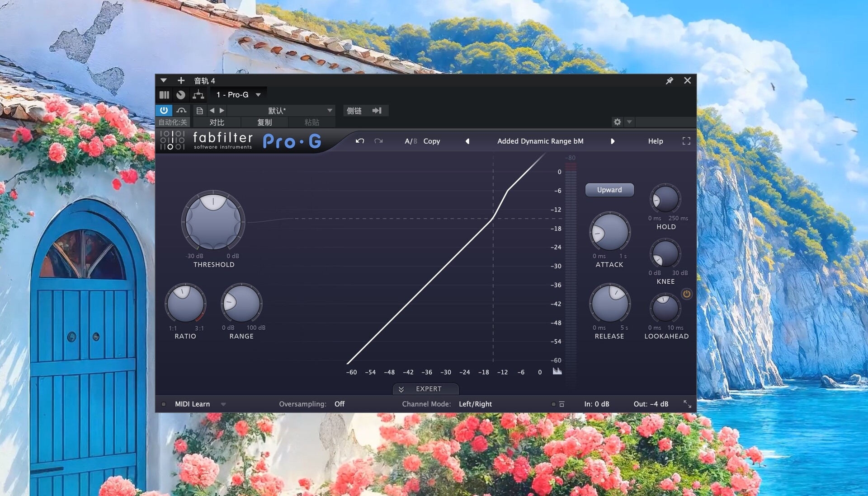Click the gear settings icon
Image resolution: width=868 pixels, height=496 pixels.
pyautogui.click(x=617, y=122)
